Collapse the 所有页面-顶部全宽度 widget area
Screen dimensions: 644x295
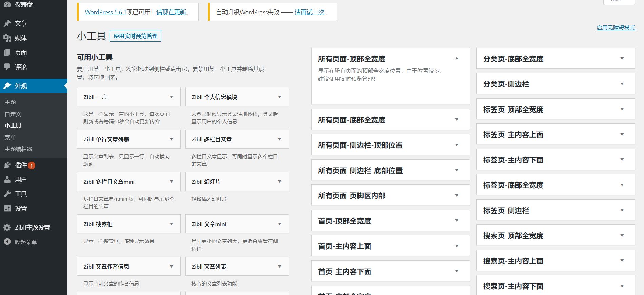(457, 59)
